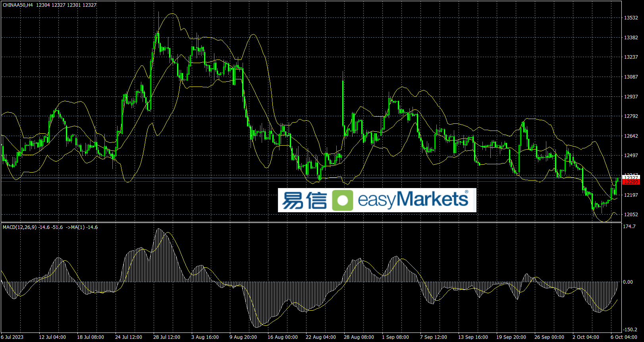
Task: Click the 13237 price axis label
Action: (x=631, y=57)
